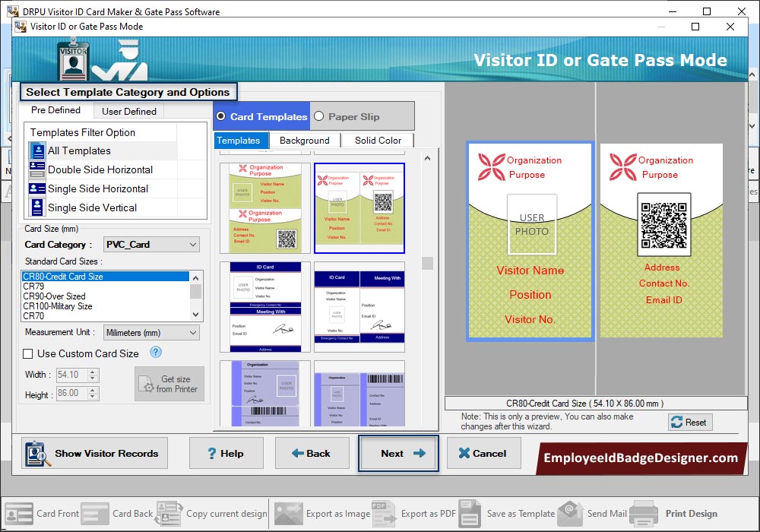Click the Single Side Horizontal icon
The height and width of the screenshot is (532, 760).
(x=36, y=188)
